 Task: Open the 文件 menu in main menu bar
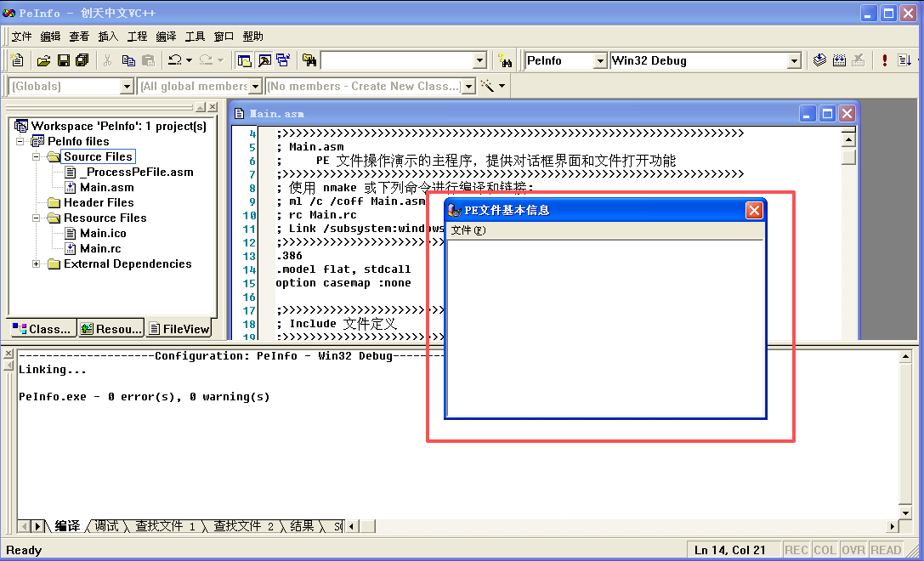(22, 37)
